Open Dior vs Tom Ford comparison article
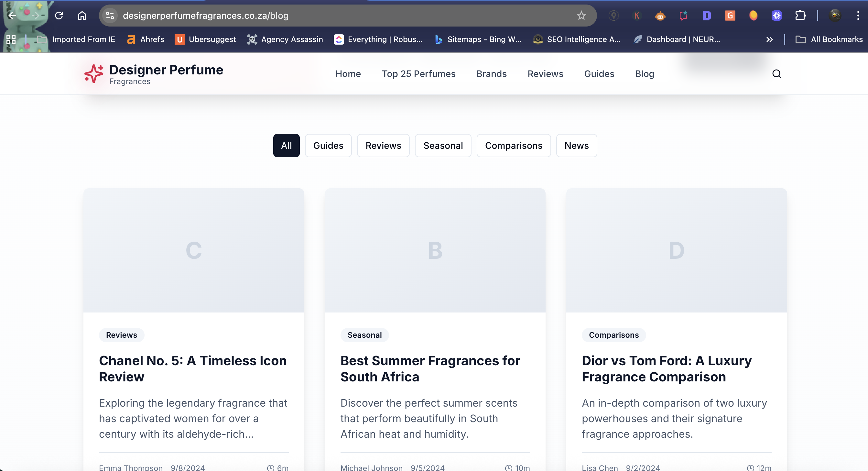 point(667,368)
